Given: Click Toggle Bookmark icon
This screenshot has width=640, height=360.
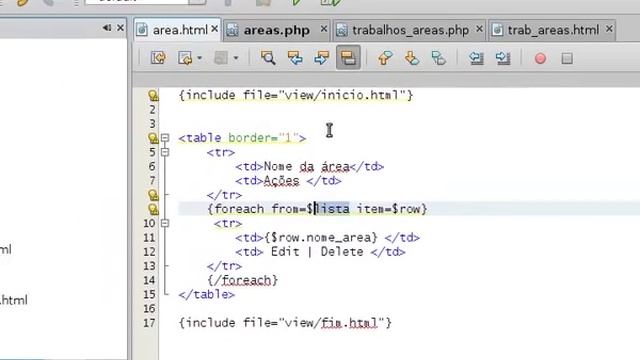Looking at the screenshot, I should [x=438, y=58].
